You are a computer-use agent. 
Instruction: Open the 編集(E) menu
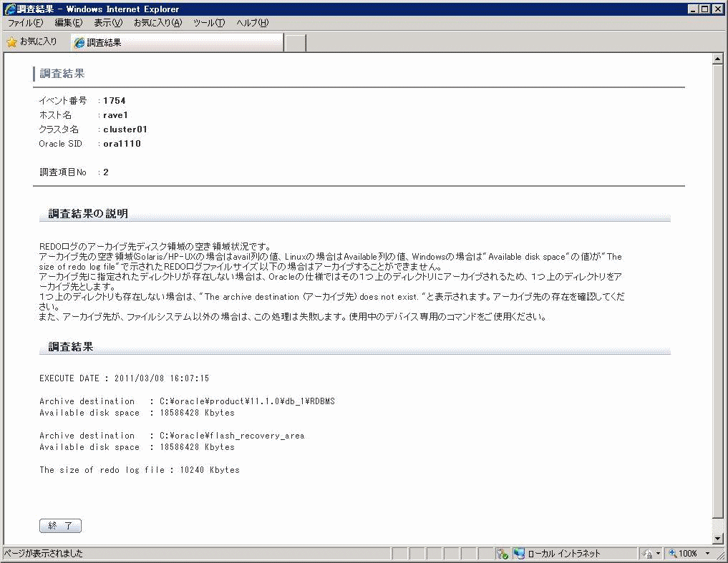point(68,23)
